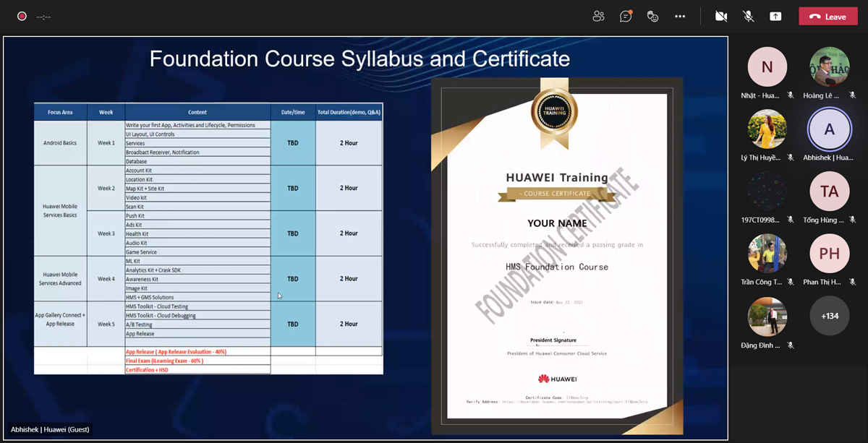
Task: Select Nhật's participant avatar
Action: (x=767, y=67)
